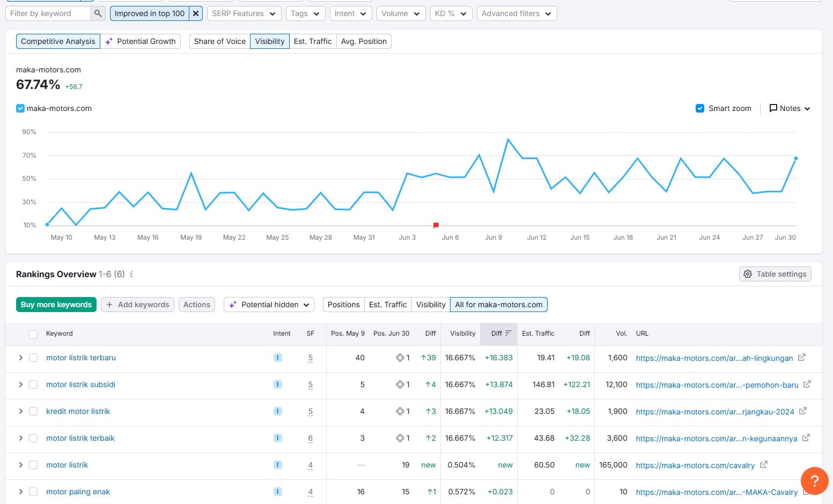Image resolution: width=833 pixels, height=504 pixels.
Task: Remove the 'Improved in top 100' filter
Action: (x=196, y=13)
